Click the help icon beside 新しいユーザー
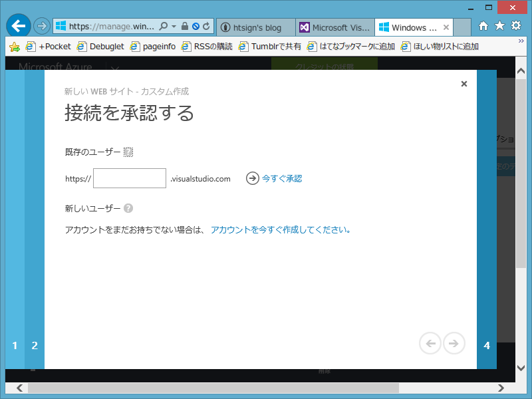532x399 pixels. (128, 207)
